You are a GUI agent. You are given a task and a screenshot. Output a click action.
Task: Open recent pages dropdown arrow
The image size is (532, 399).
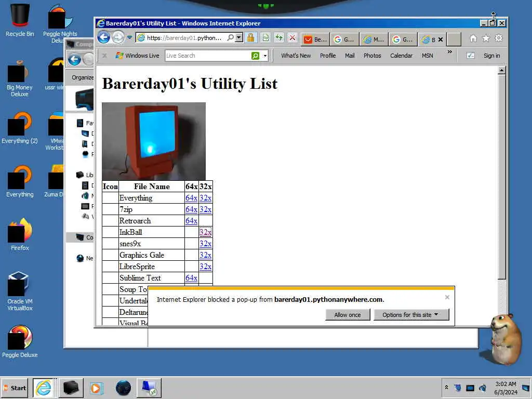[129, 37]
